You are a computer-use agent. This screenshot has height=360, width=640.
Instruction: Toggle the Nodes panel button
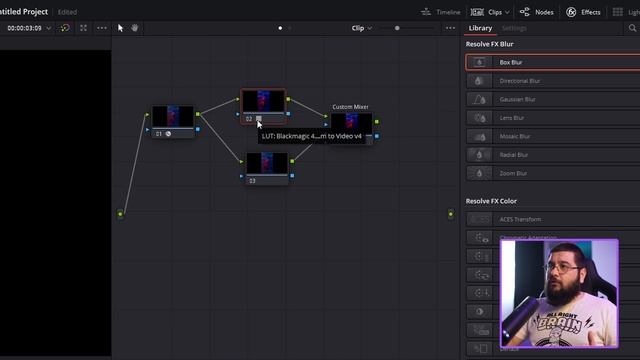click(x=537, y=12)
